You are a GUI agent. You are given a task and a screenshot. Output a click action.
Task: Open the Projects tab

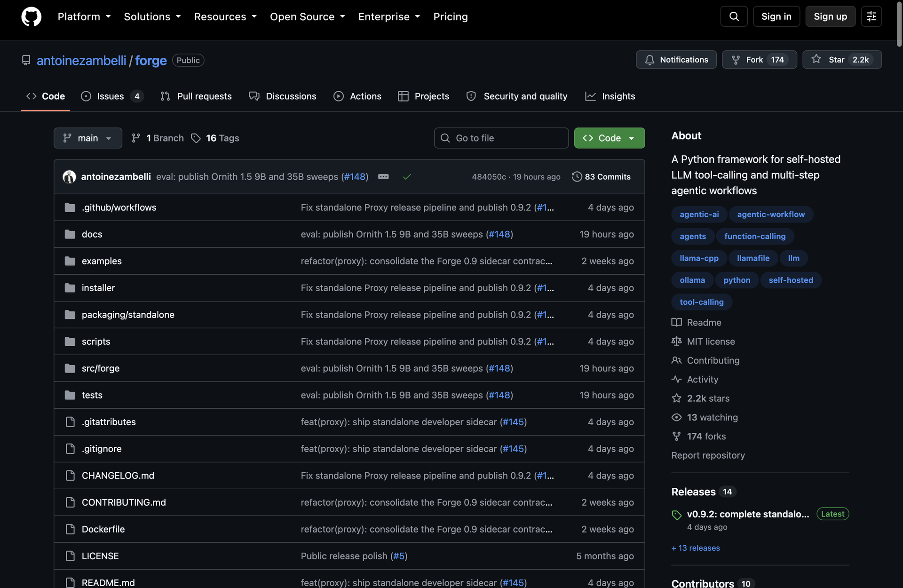pos(424,96)
